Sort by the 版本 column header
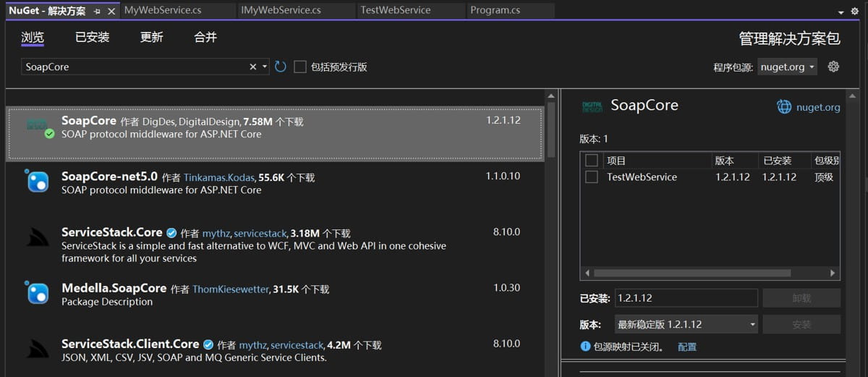868x377 pixels. pos(736,160)
